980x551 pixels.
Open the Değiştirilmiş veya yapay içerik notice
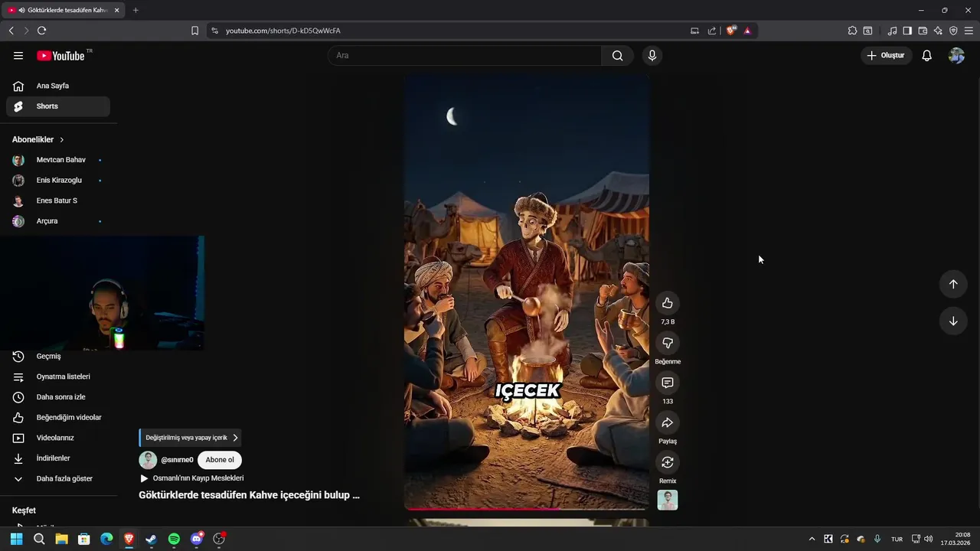click(191, 438)
